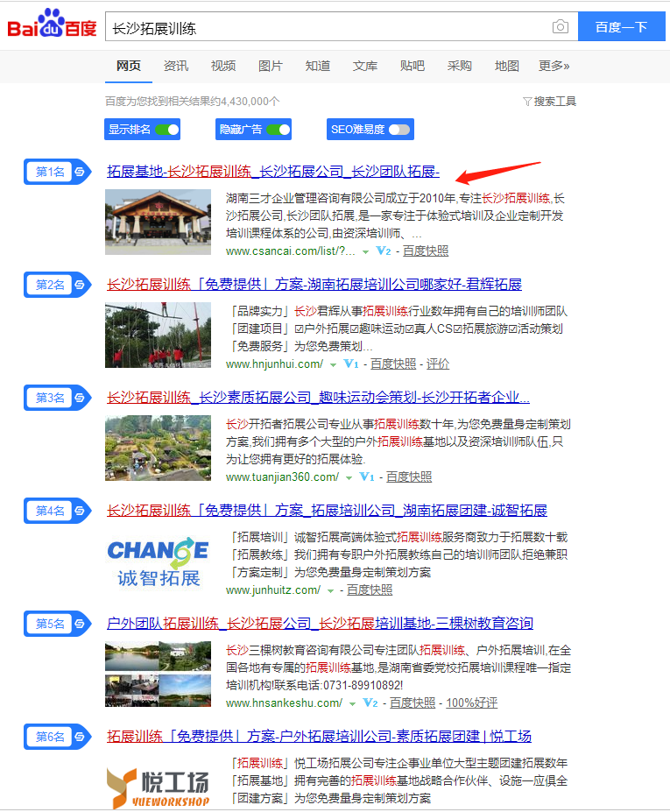Open 百度快照 for tuanjian360.com result

(x=408, y=477)
